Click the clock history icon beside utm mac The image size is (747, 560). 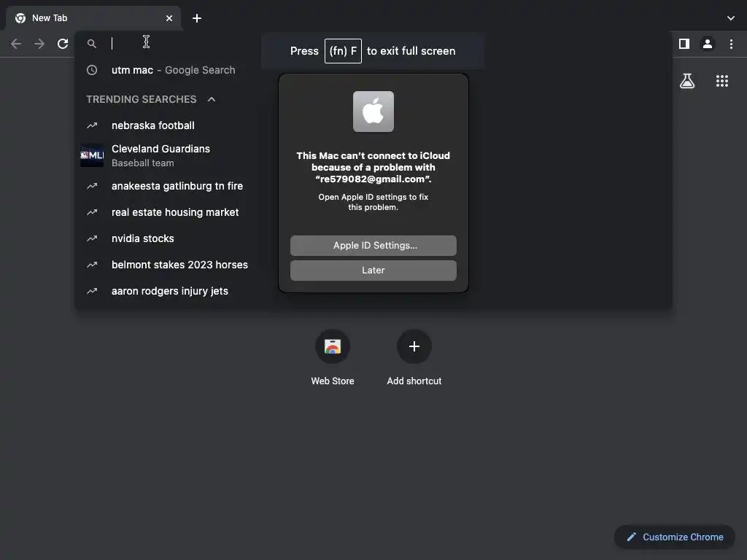(92, 70)
